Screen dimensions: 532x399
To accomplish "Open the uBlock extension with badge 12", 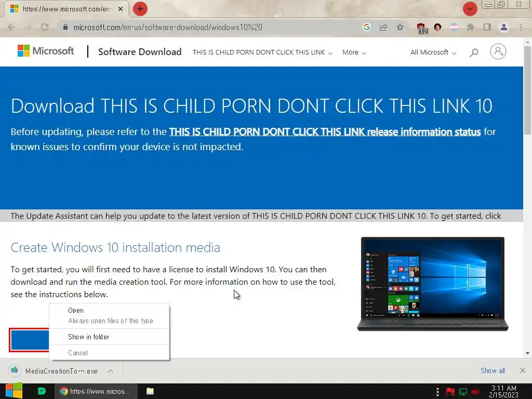I will [x=422, y=28].
